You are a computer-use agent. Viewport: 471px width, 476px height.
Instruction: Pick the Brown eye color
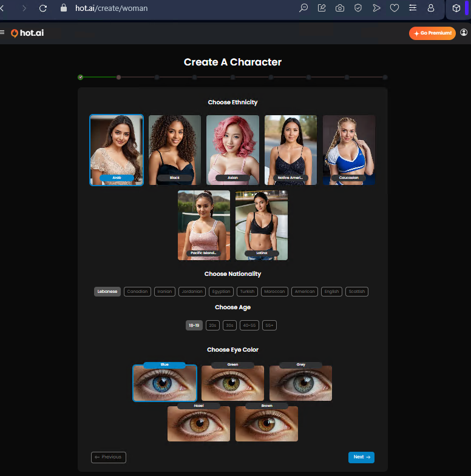point(267,423)
